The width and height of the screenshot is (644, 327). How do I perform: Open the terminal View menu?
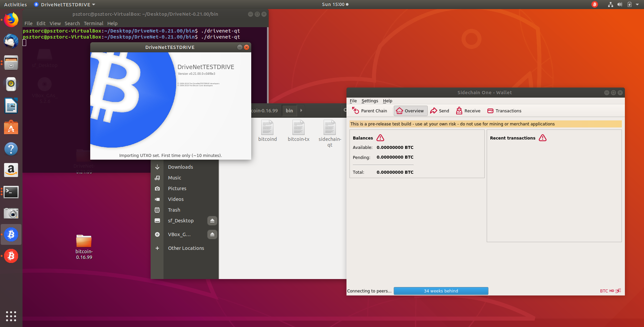(55, 23)
